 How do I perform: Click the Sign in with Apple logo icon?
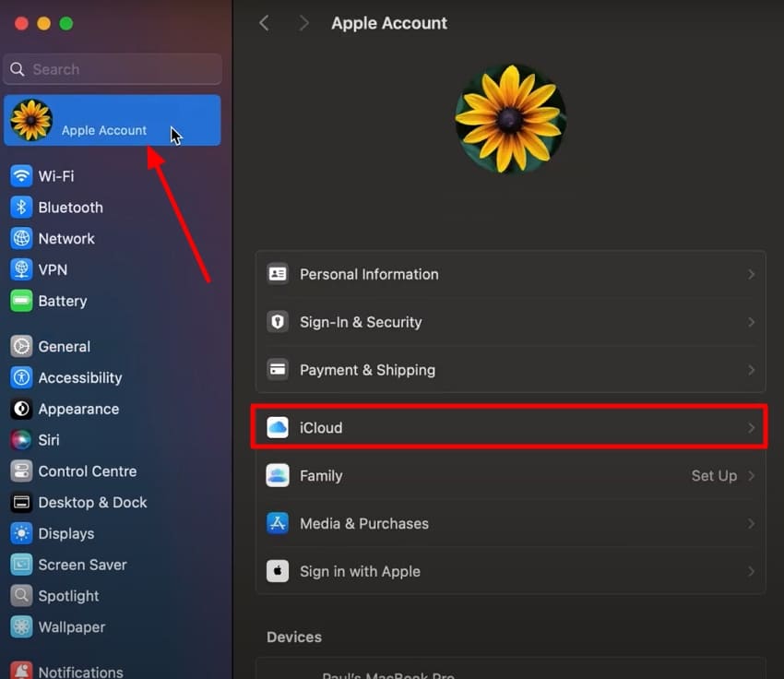click(x=278, y=571)
